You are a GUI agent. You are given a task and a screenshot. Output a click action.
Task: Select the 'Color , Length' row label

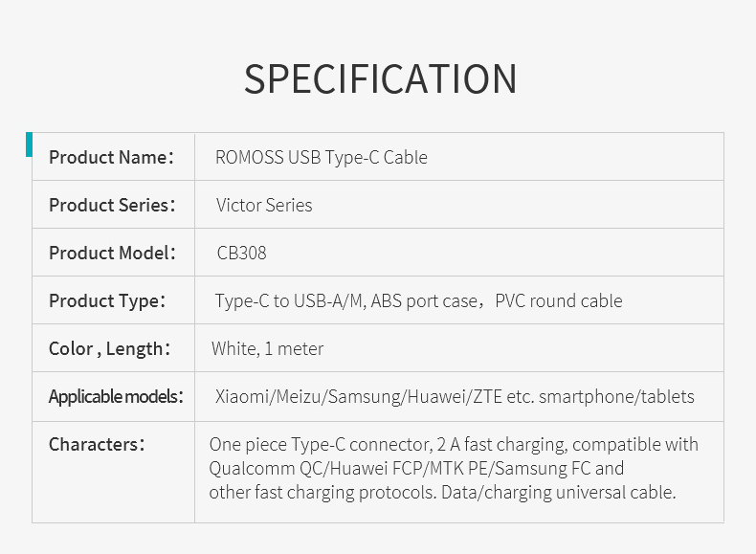(x=109, y=349)
